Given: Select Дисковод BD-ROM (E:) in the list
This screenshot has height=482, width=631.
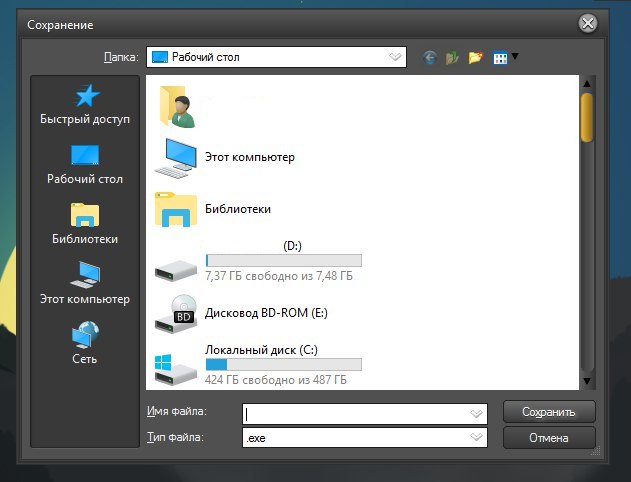Looking at the screenshot, I should coord(265,313).
